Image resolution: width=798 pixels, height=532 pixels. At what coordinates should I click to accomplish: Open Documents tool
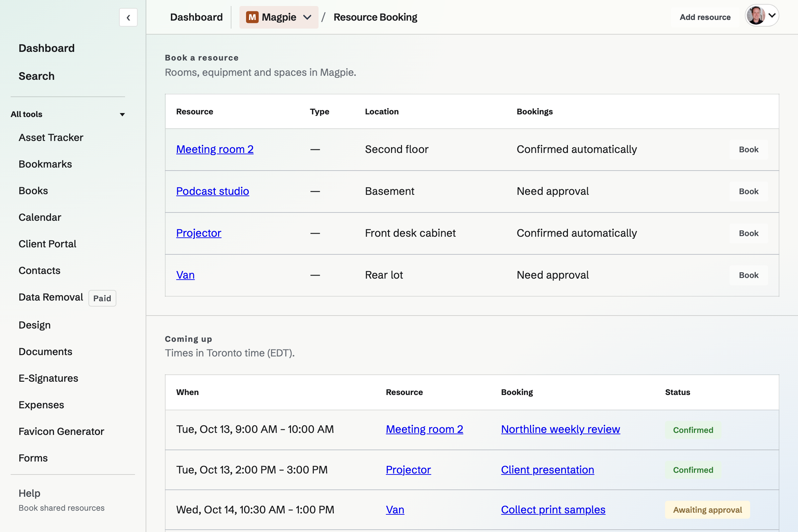click(x=46, y=351)
